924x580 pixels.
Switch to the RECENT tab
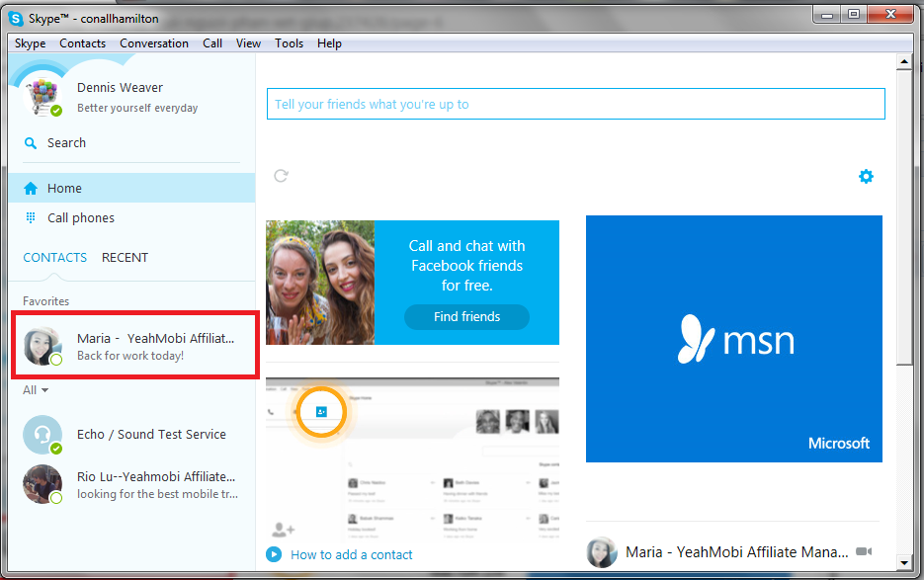[125, 258]
